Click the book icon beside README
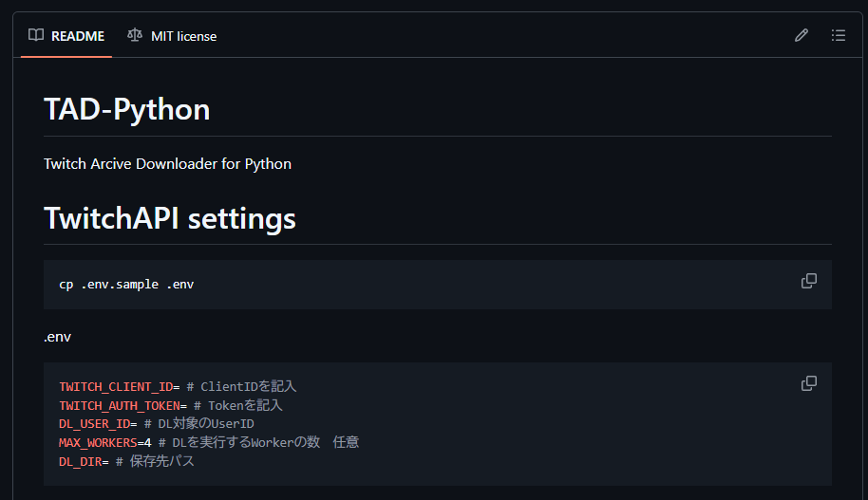The width and height of the screenshot is (868, 500). pos(36,36)
